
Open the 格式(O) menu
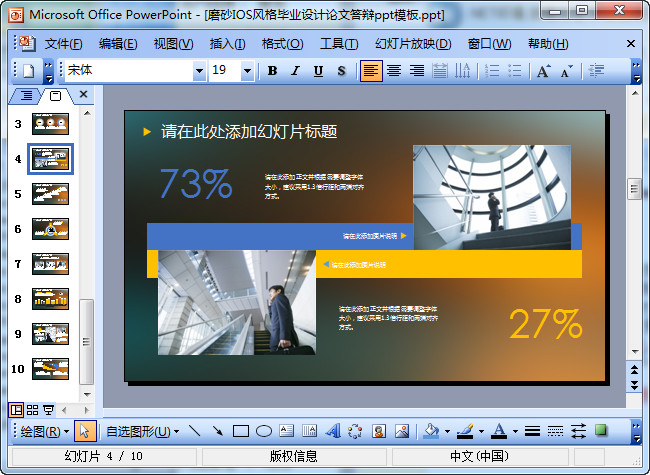pos(282,44)
